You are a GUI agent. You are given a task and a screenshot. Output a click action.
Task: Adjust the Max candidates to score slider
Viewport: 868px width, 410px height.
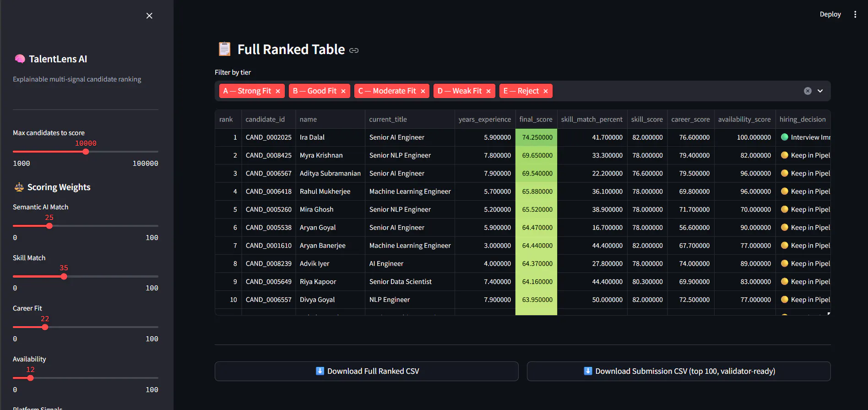coord(86,152)
